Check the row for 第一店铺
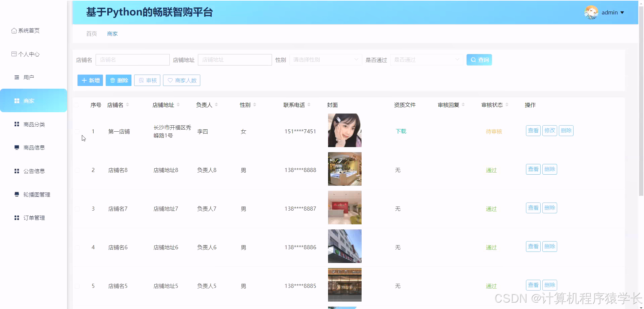This screenshot has width=644, height=309. click(76, 131)
